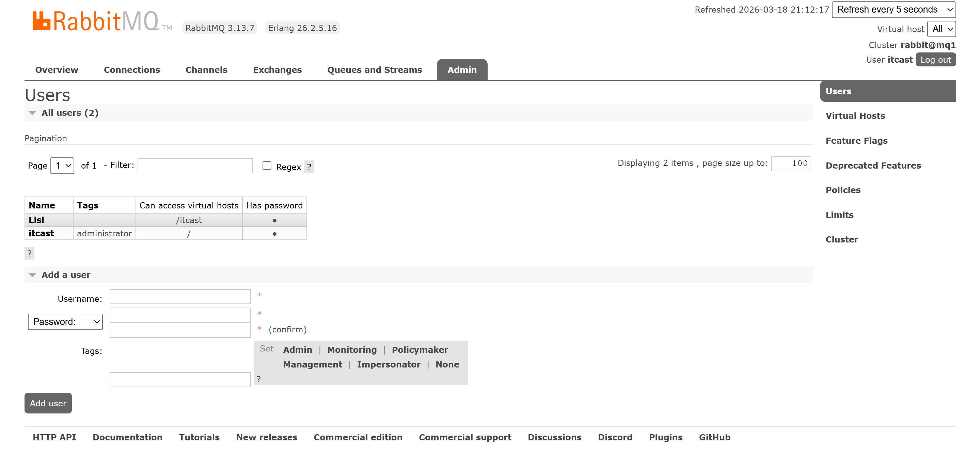Focus the Tags input field
This screenshot has height=470, width=980.
pyautogui.click(x=180, y=380)
